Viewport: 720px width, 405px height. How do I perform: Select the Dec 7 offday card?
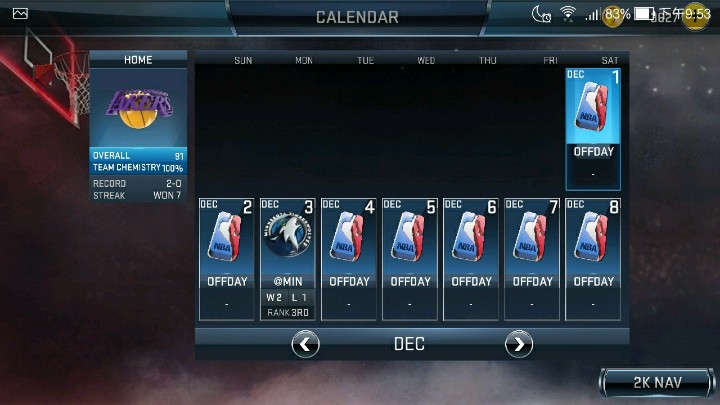532,259
